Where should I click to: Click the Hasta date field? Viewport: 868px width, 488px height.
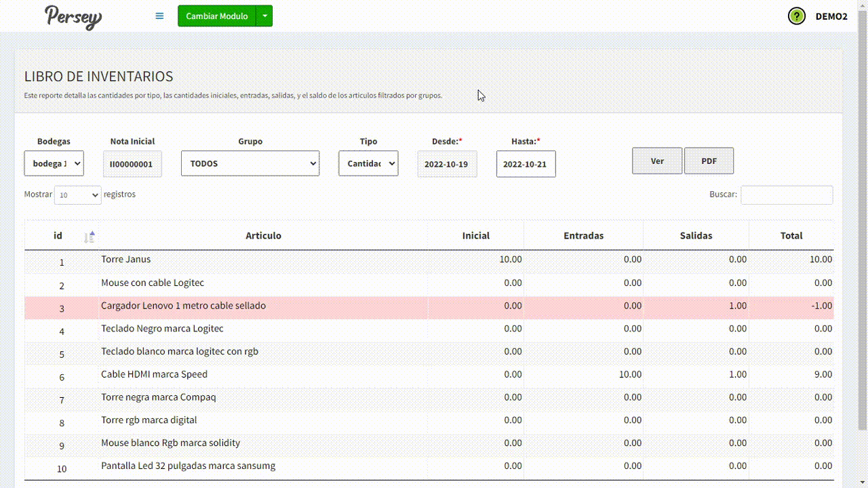[526, 164]
